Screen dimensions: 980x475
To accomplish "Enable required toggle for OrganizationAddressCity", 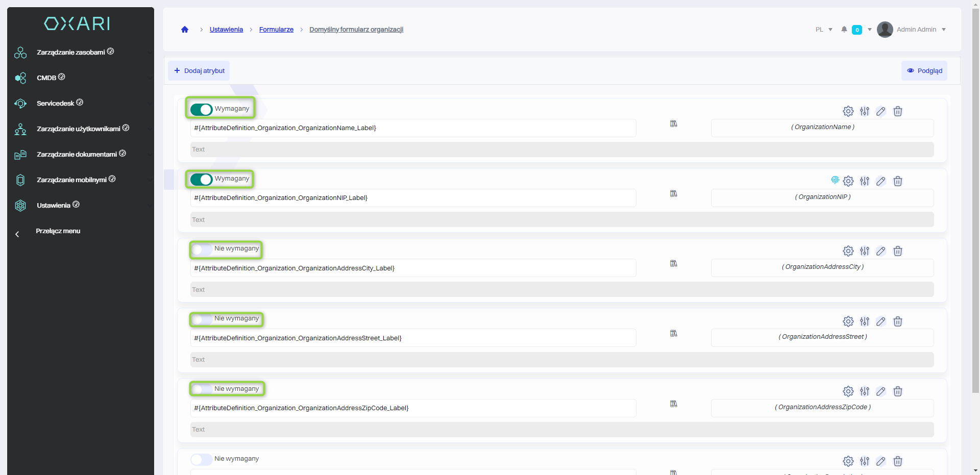I will pos(202,249).
